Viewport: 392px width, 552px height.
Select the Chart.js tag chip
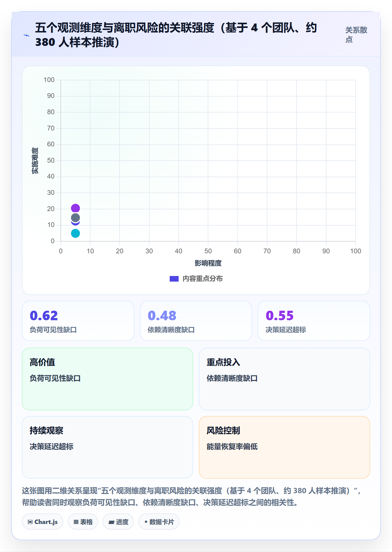pos(43,522)
